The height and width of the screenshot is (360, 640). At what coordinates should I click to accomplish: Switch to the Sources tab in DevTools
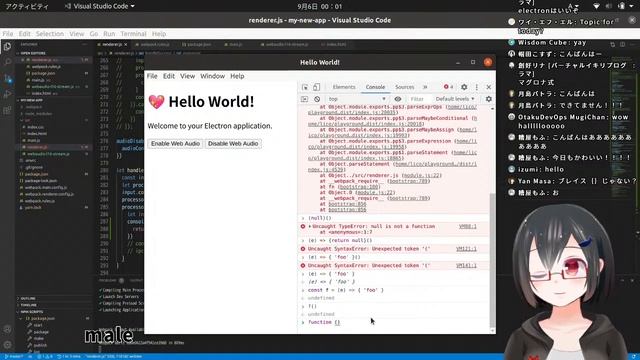coord(404,87)
